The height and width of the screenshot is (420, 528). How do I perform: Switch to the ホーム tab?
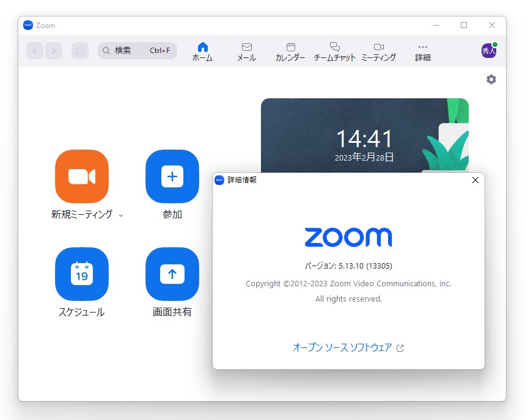coord(202,51)
